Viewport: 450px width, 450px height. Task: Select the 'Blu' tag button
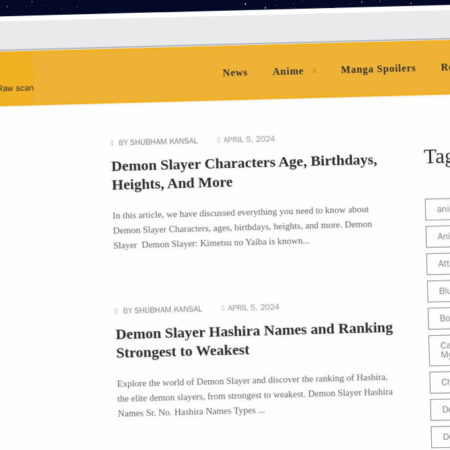click(x=439, y=291)
